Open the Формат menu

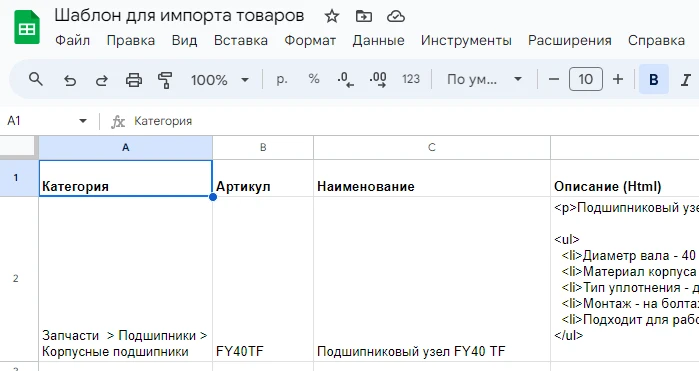coord(310,41)
